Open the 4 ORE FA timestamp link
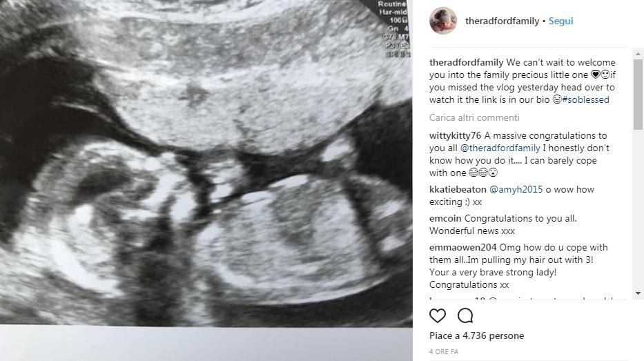This screenshot has height=361, width=644. [444, 351]
